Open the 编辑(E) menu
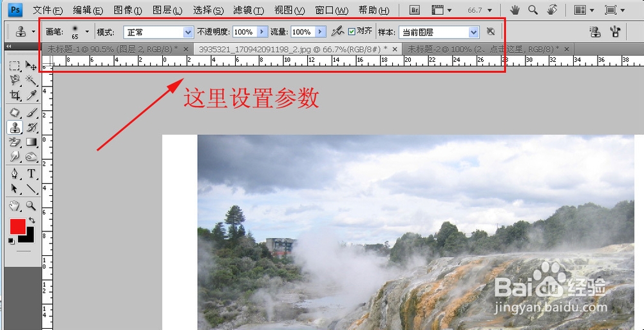Screen dimensions: 644x330 88,10
